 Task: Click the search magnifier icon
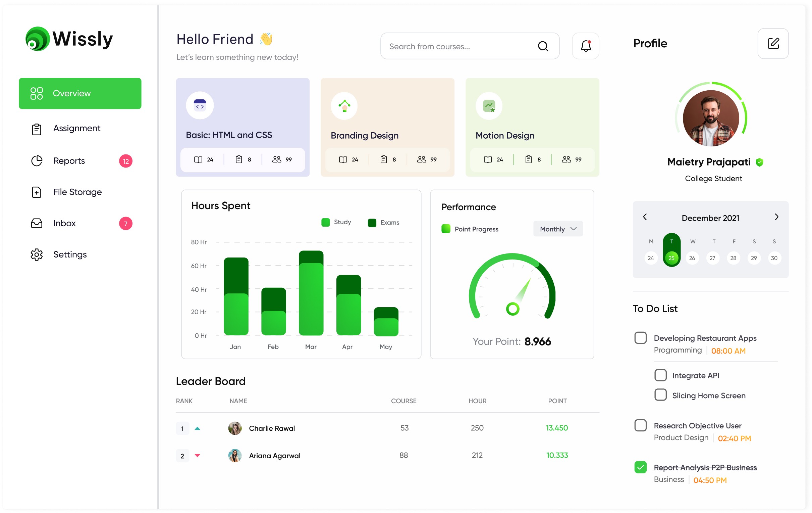[x=543, y=46]
